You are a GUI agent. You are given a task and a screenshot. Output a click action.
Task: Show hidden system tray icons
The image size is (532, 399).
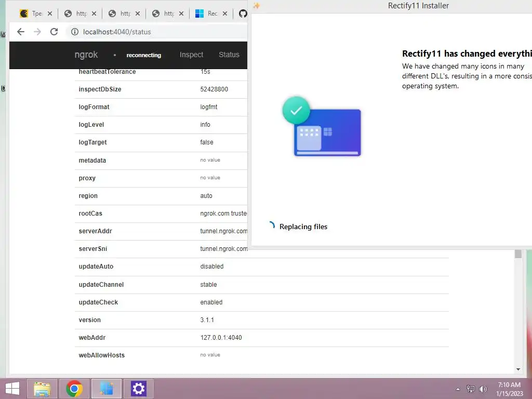pos(458,389)
